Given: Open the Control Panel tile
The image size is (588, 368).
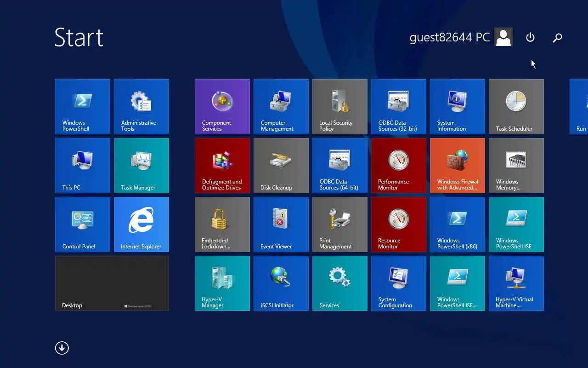Looking at the screenshot, I should (83, 224).
